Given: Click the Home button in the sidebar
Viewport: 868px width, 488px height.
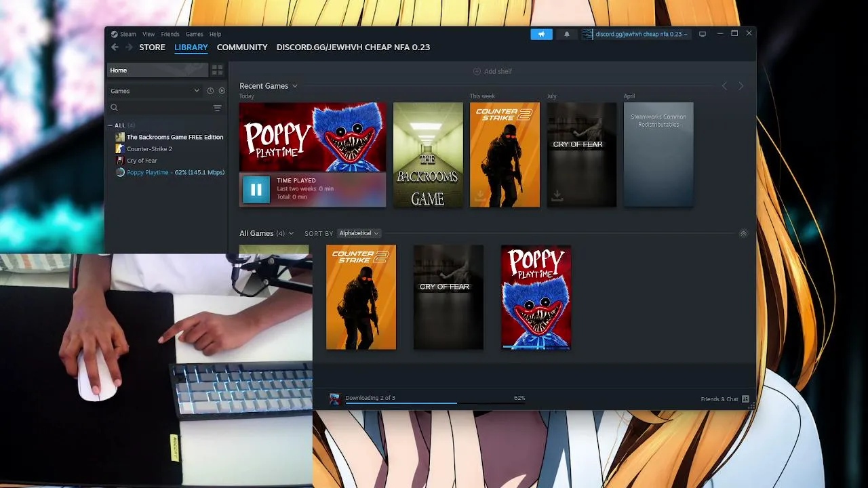Looking at the screenshot, I should click(x=157, y=70).
